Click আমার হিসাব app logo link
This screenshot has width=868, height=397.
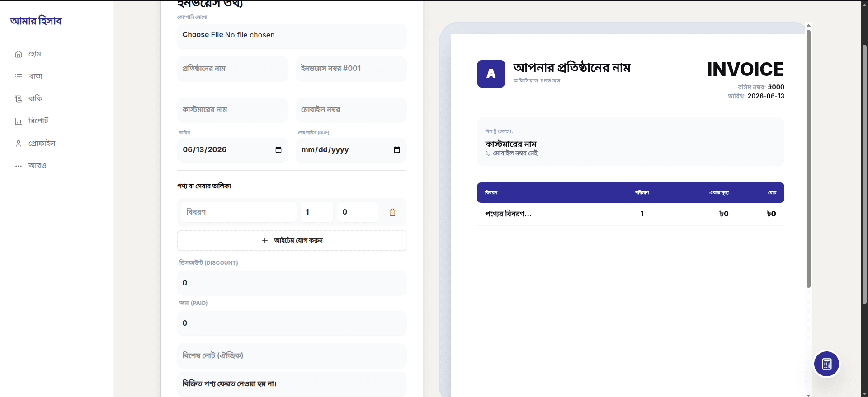click(x=36, y=21)
